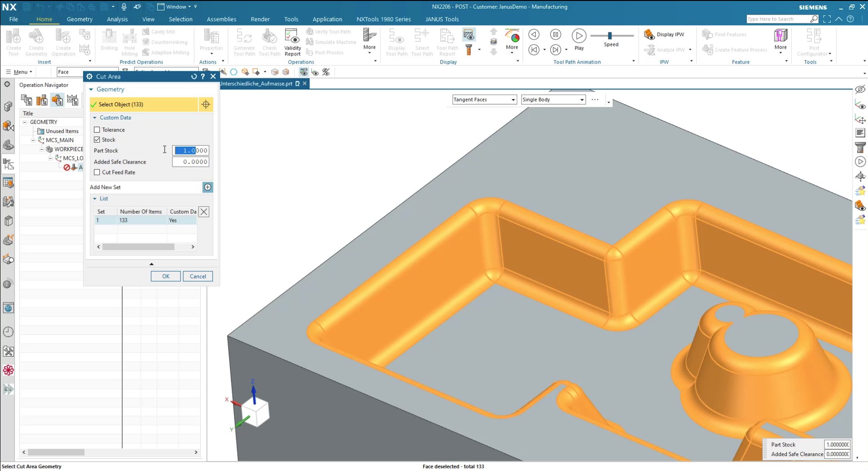This screenshot has height=471, width=868.
Task: Step backward in tool path animation
Action: click(534, 35)
